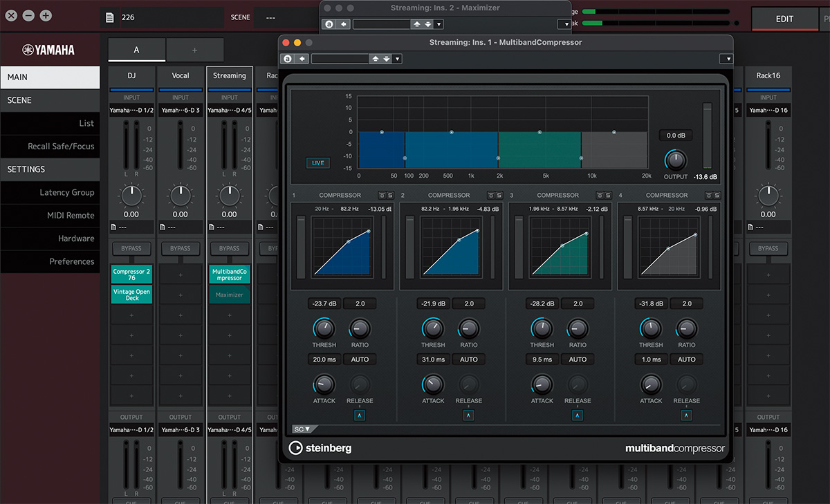Click BYPASS on Rack16
The width and height of the screenshot is (830, 504).
coord(768,248)
